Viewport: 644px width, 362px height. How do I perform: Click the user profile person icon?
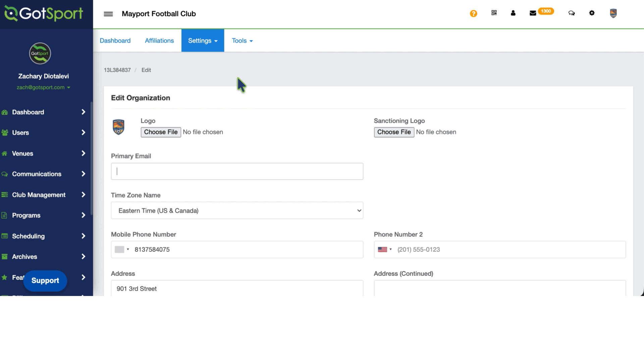click(x=513, y=13)
